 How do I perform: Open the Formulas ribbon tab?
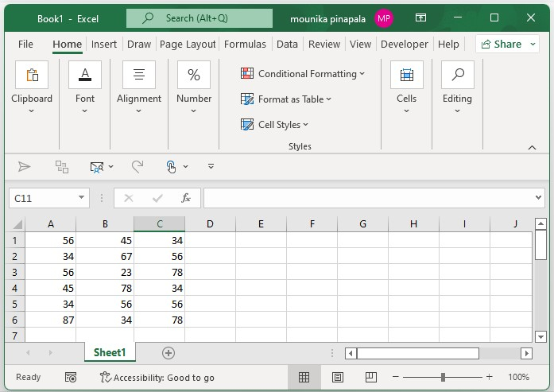(245, 45)
